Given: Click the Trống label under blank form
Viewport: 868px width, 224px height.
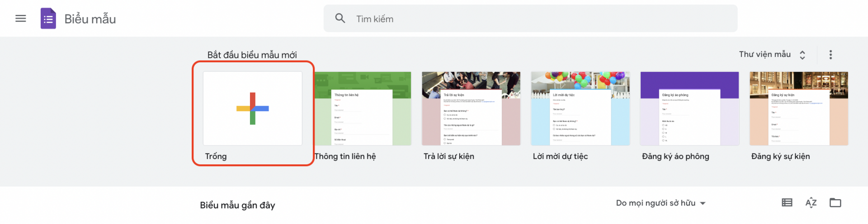Looking at the screenshot, I should tap(216, 156).
